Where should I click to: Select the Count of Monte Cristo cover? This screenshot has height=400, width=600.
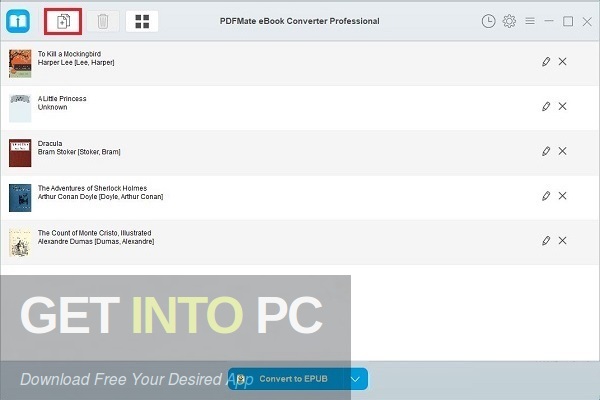pos(20,243)
